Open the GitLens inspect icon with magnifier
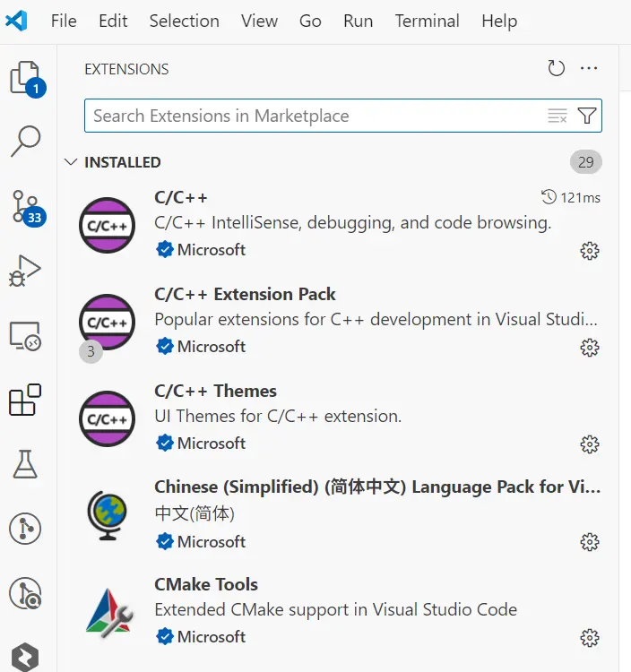Viewport: 631px width, 672px height. [25, 593]
